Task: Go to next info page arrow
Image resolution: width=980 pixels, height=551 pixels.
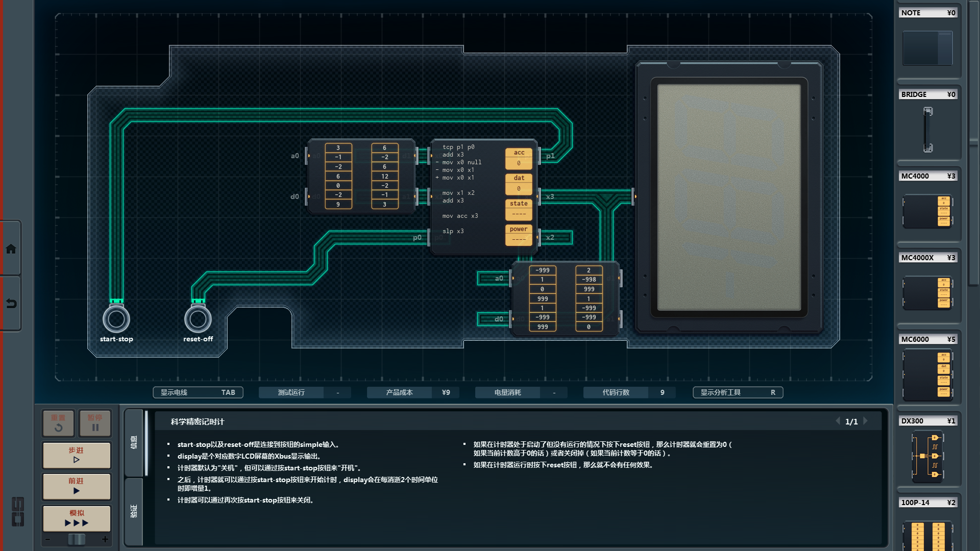Action: pyautogui.click(x=865, y=421)
